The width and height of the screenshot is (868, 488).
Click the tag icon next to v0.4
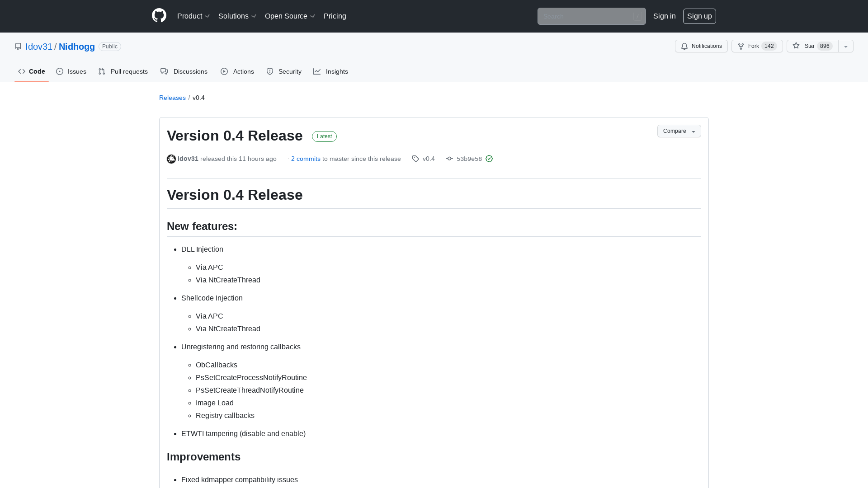click(415, 159)
